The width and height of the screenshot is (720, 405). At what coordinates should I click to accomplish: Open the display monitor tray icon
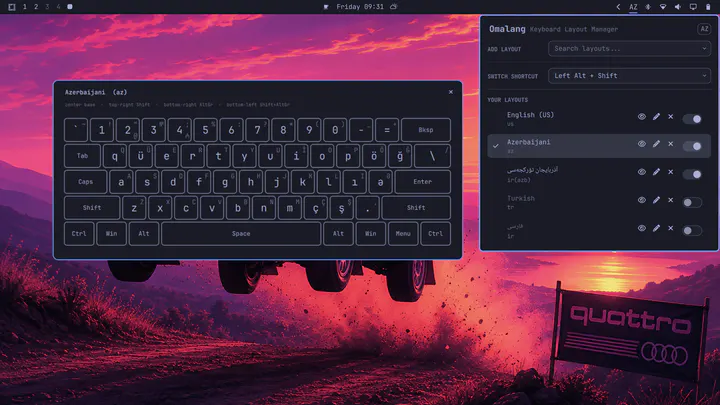(693, 7)
